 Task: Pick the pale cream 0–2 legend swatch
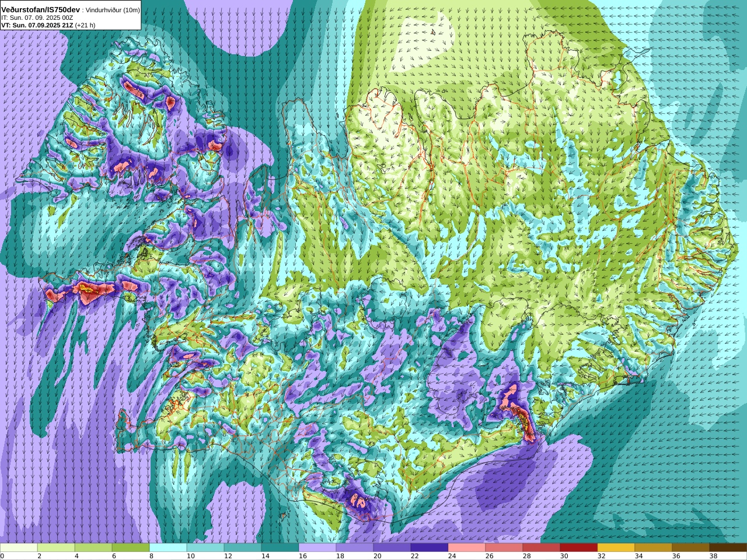pyautogui.click(x=19, y=548)
